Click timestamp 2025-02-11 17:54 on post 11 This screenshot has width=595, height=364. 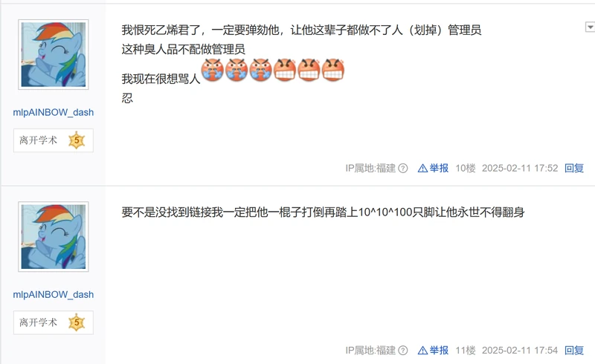pyautogui.click(x=520, y=351)
